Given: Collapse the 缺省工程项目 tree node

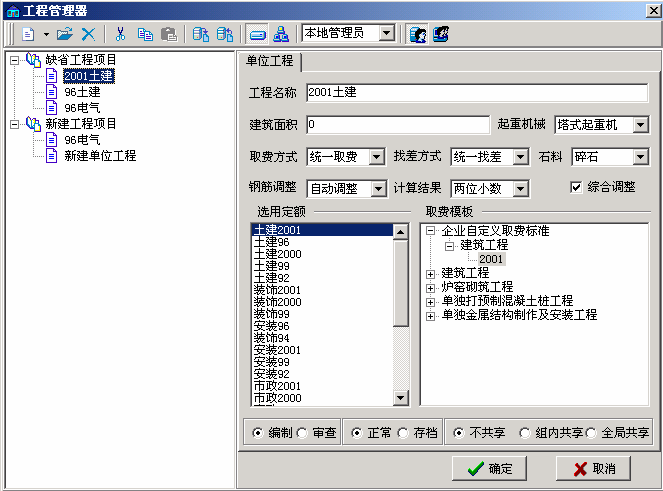Looking at the screenshot, I should point(14,60).
